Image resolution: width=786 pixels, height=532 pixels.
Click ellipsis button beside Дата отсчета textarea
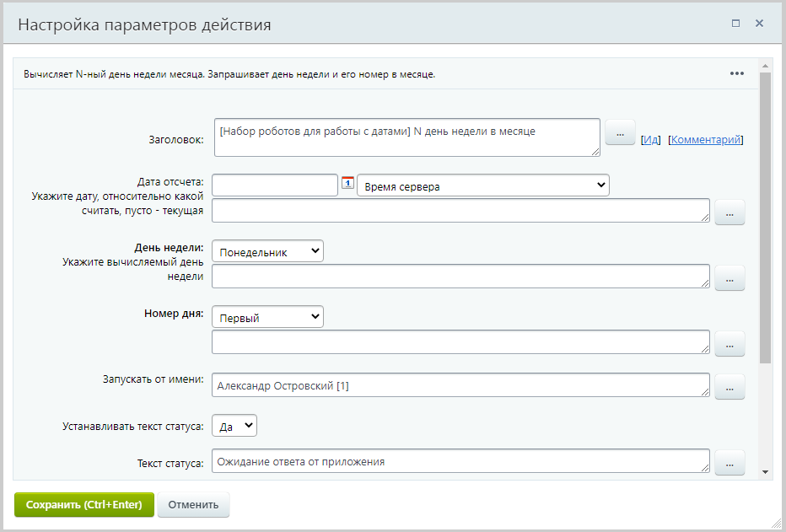pyautogui.click(x=729, y=213)
